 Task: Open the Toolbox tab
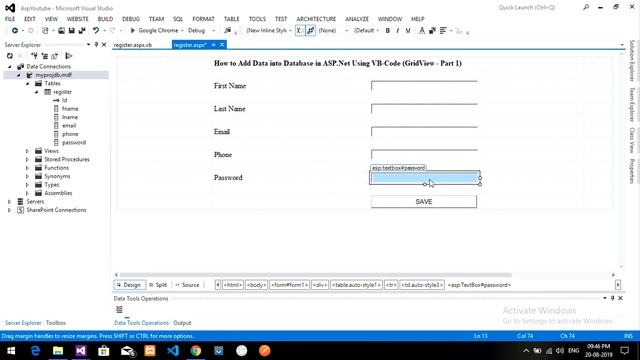click(56, 323)
